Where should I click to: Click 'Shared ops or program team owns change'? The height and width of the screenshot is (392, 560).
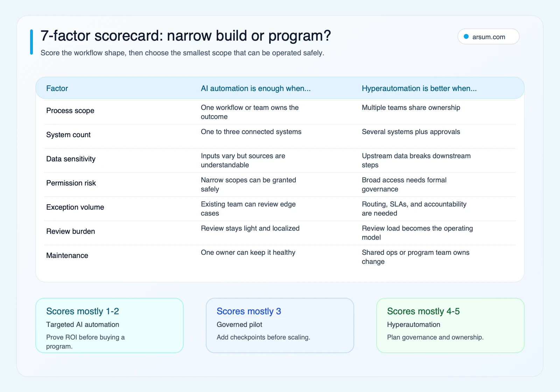pyautogui.click(x=415, y=257)
